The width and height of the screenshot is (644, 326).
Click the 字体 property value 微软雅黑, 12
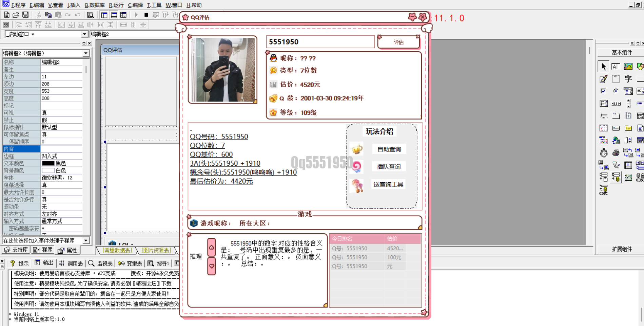(x=61, y=178)
